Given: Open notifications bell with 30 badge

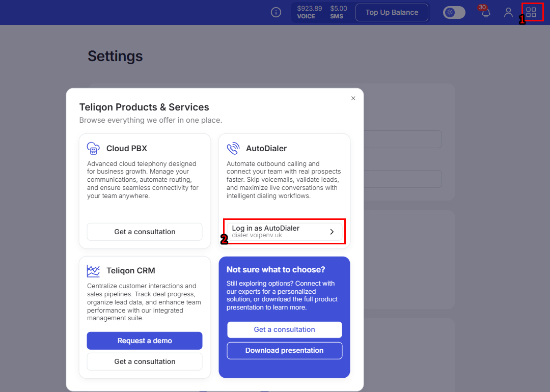Looking at the screenshot, I should click(x=485, y=12).
